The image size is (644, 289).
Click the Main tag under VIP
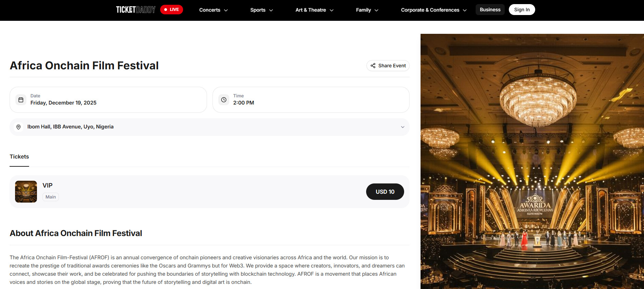pos(51,197)
